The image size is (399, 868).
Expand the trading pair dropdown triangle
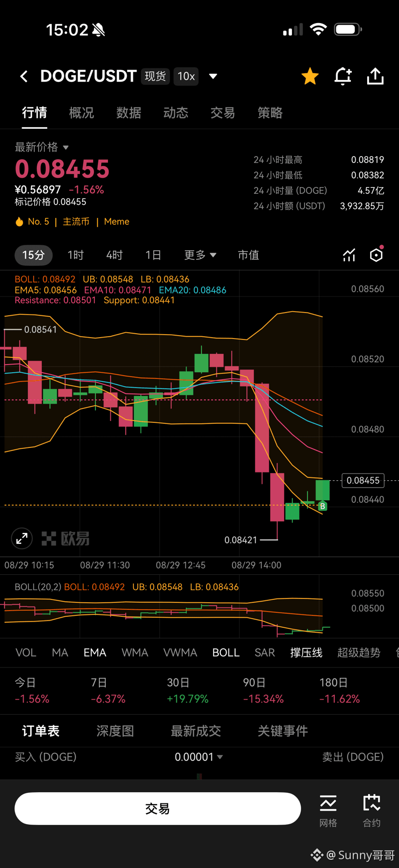click(x=213, y=76)
